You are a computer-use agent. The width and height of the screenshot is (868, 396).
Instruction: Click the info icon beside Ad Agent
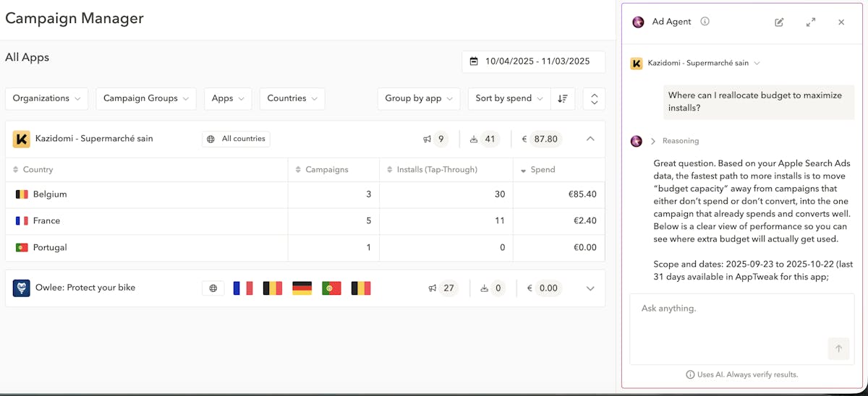[x=705, y=22]
